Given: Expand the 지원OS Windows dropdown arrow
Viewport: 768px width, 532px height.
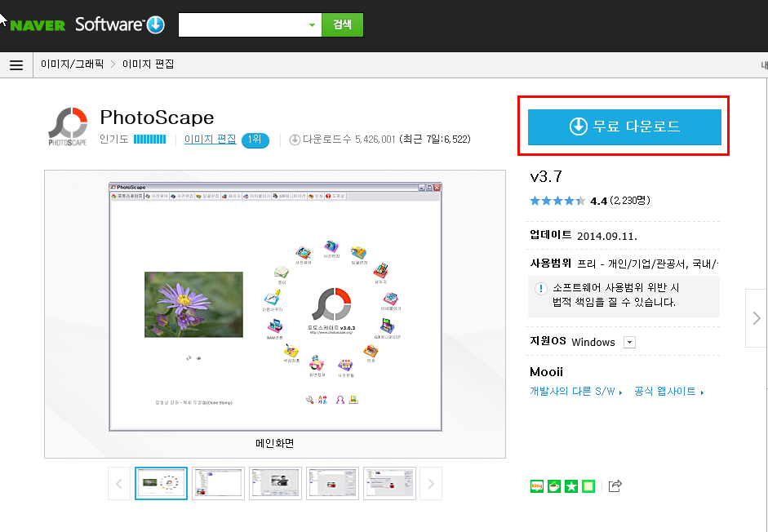Looking at the screenshot, I should (629, 342).
